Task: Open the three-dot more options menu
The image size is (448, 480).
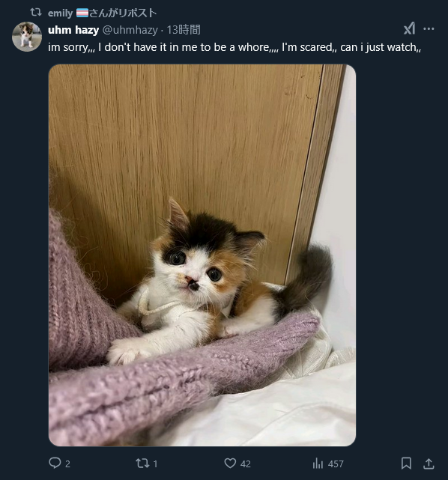Action: pyautogui.click(x=429, y=28)
